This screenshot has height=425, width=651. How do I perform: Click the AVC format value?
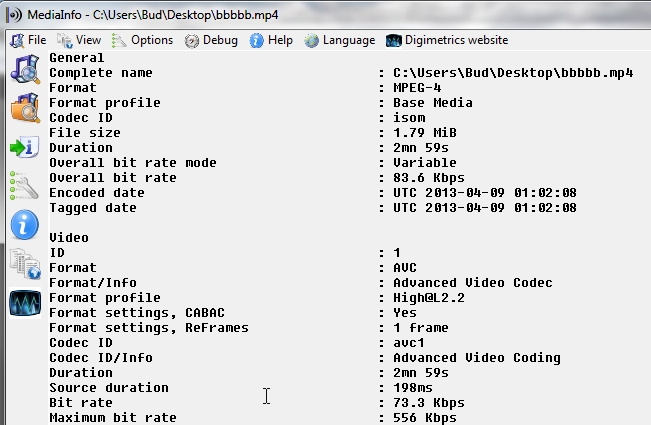[405, 268]
